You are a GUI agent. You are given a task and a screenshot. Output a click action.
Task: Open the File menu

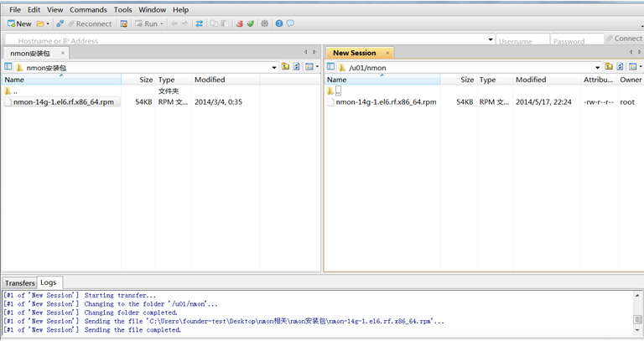coord(15,10)
